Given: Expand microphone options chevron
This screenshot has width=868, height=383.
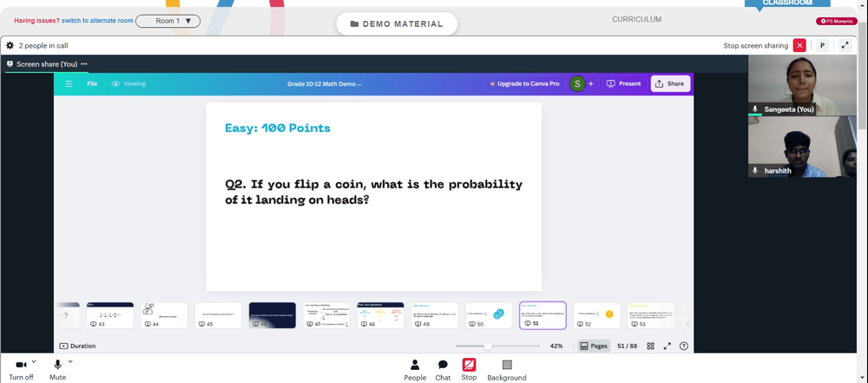Looking at the screenshot, I should pos(70,361).
